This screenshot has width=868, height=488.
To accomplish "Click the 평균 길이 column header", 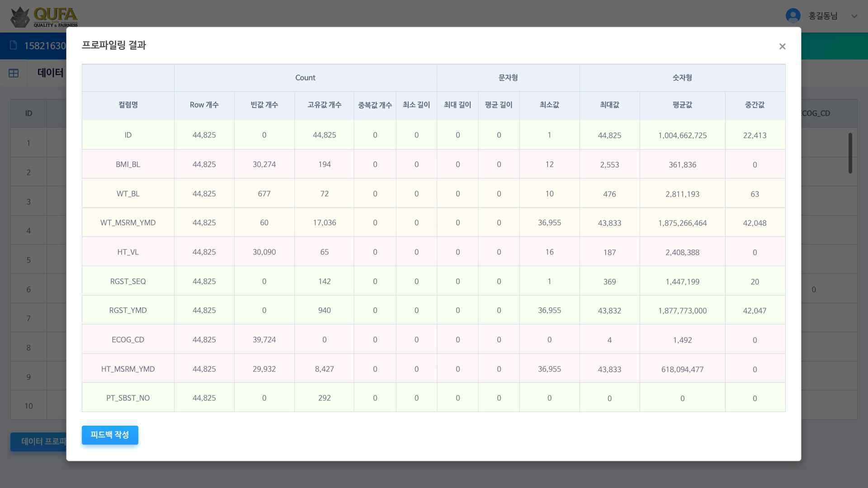I will tap(499, 105).
